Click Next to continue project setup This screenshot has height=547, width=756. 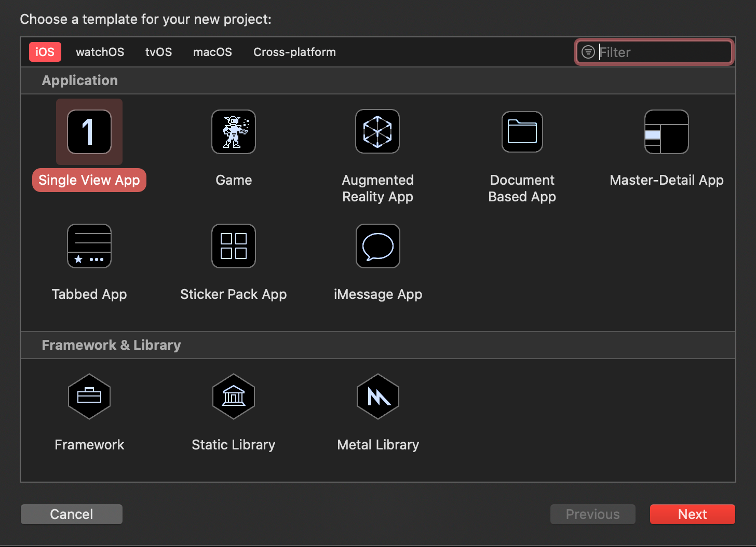click(693, 514)
